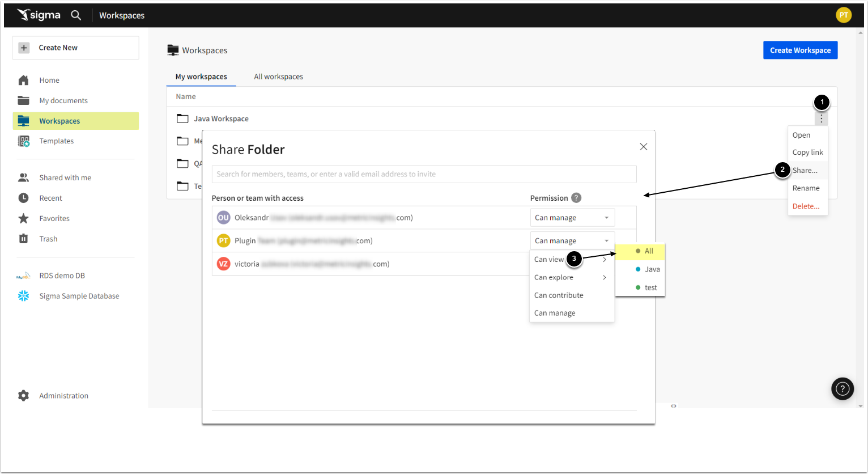Image resolution: width=868 pixels, height=474 pixels.
Task: Click the plus icon beside Create New
Action: pos(24,48)
